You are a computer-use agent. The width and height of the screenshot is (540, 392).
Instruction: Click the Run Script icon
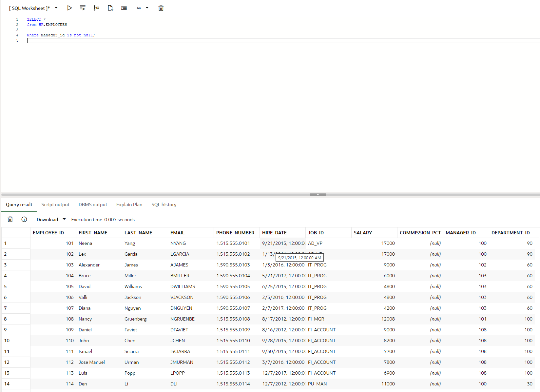(x=83, y=8)
